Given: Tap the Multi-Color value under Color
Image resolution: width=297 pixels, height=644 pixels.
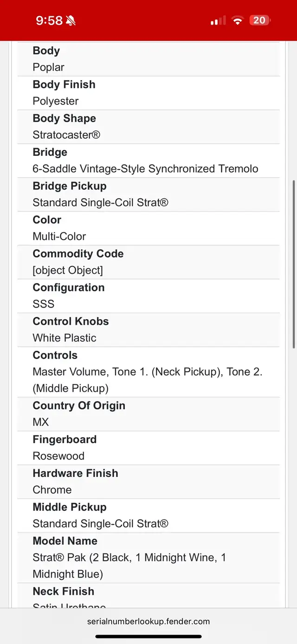Looking at the screenshot, I should (59, 236).
